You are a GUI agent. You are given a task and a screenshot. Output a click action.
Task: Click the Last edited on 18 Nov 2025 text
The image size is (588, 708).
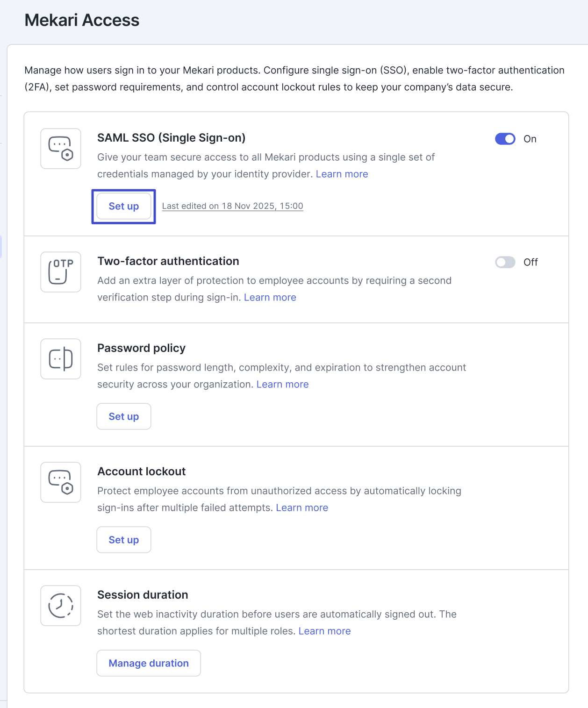232,206
